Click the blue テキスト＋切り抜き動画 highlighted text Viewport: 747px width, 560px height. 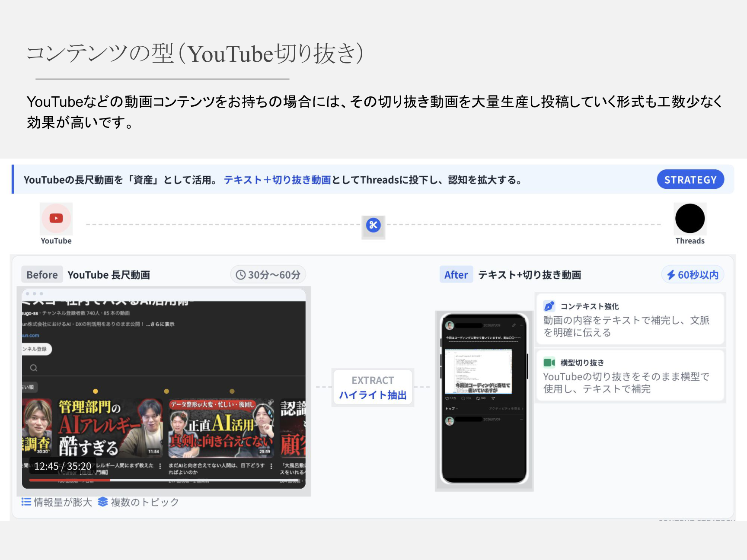277,180
